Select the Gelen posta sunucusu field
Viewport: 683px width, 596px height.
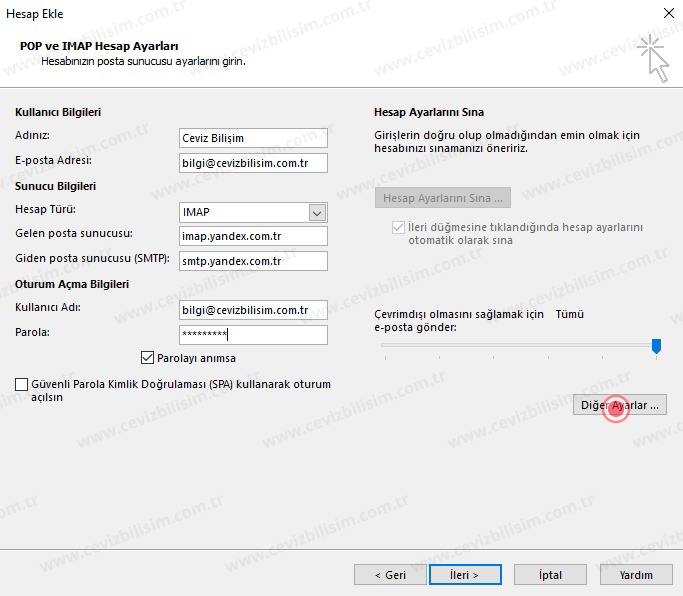[253, 236]
